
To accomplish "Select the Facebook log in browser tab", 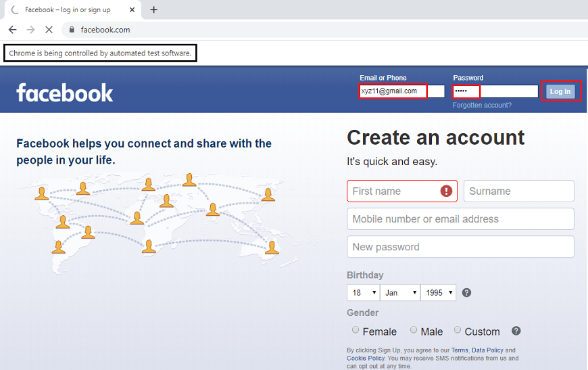I will (x=68, y=9).
